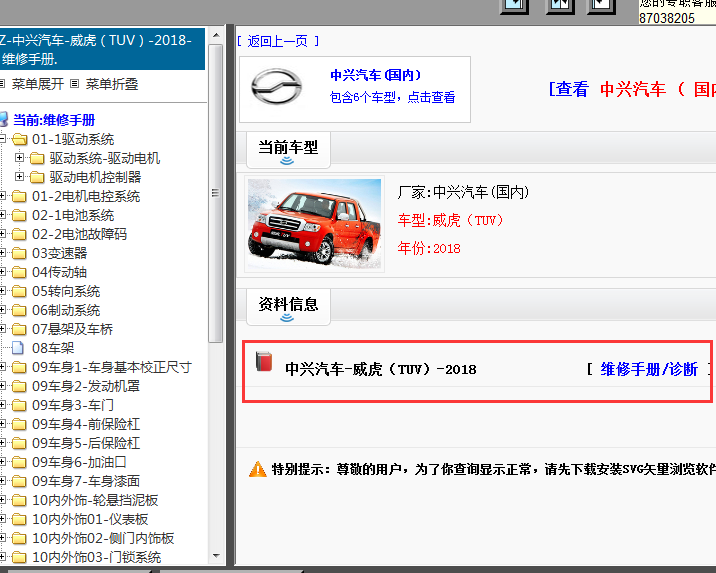Click the 返回上一页 link

pyautogui.click(x=278, y=41)
